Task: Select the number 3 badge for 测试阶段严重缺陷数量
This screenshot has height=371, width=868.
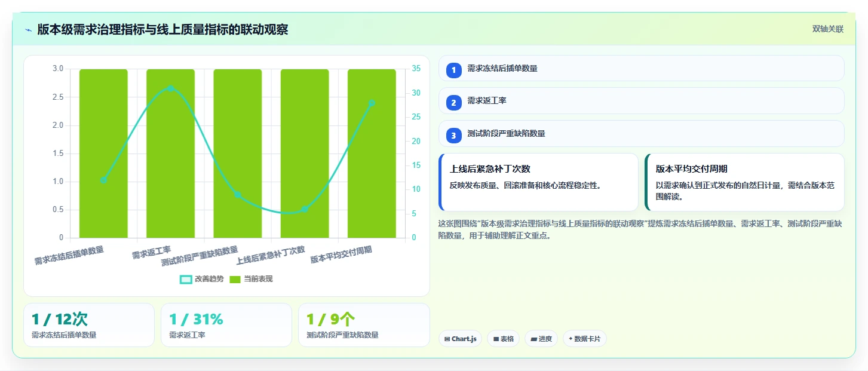Action: tap(453, 136)
